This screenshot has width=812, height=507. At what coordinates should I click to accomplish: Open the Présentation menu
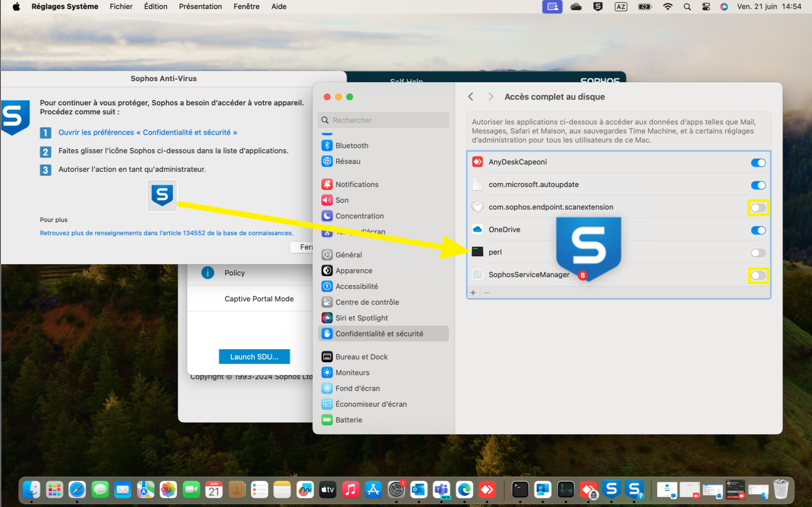pos(200,7)
